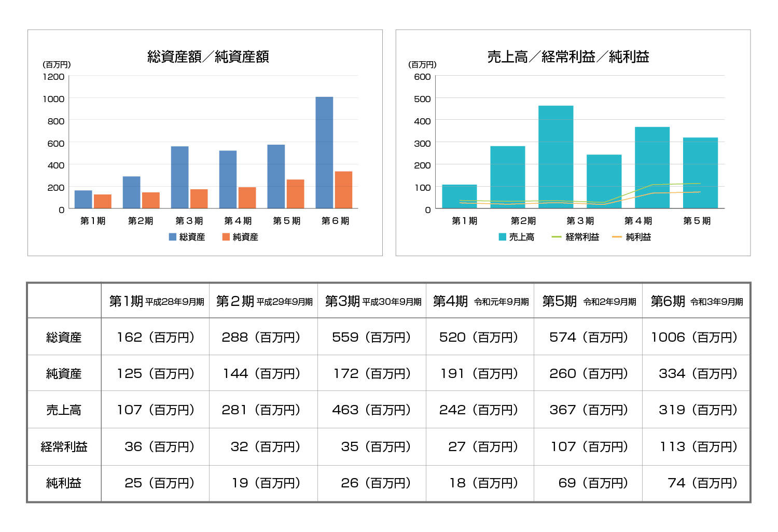Select cell 74 (百万円)
Viewport: 778px width, 532px height.
(697, 483)
